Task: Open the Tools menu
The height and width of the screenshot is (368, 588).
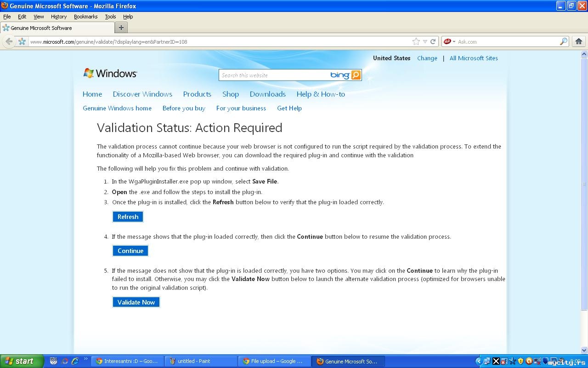Action: pos(110,17)
